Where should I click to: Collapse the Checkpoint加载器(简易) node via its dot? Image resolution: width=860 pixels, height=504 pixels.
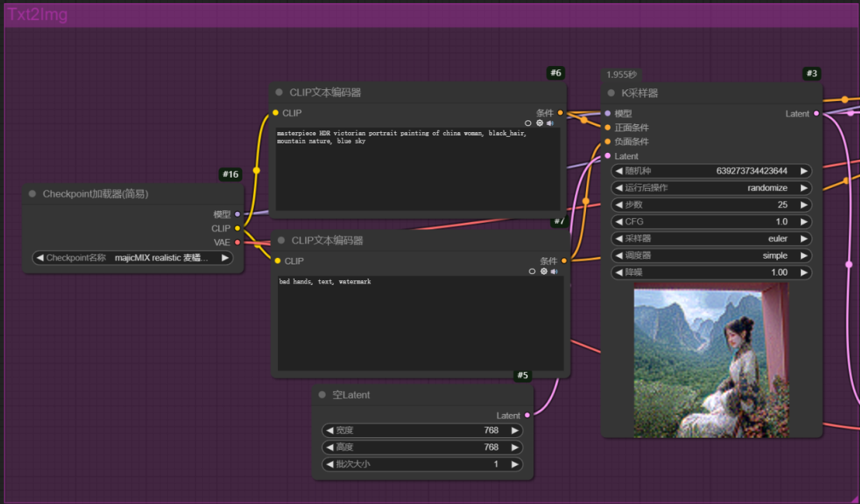[33, 193]
